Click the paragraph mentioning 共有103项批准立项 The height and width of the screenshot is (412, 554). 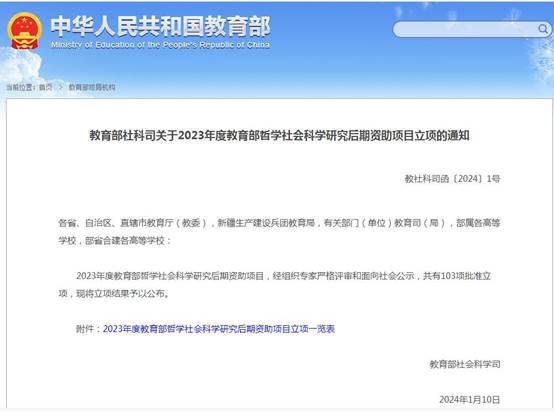point(275,285)
